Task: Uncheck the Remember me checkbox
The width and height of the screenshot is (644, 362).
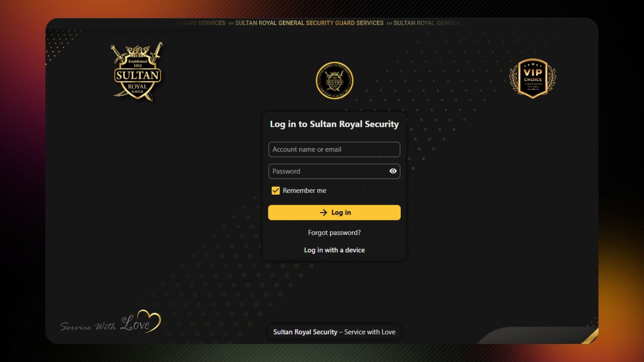Action: (x=275, y=191)
